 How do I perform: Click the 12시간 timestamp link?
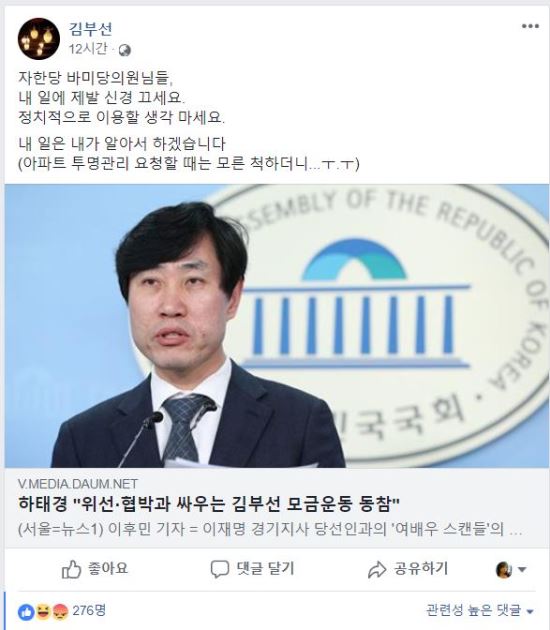point(88,49)
